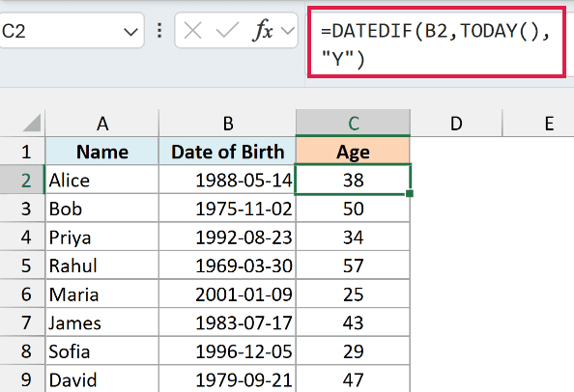Select the cell containing David
Image resolution: width=574 pixels, height=392 pixels.
(102, 378)
